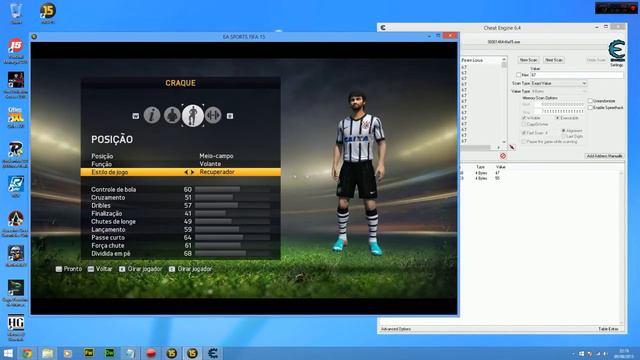Select the dumbbell attributes icon

(x=213, y=116)
